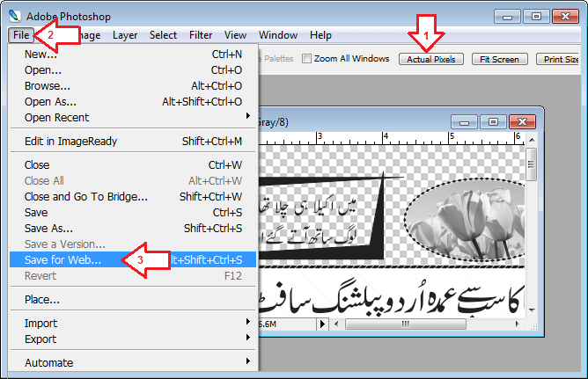The height and width of the screenshot is (379, 588).
Task: Click the vertical scrollbar thumb
Action: 532,164
